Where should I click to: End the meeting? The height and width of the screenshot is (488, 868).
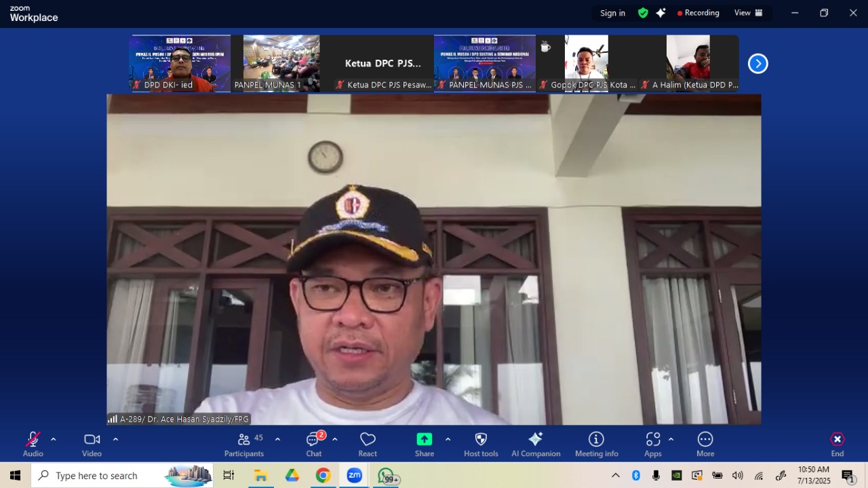point(837,444)
